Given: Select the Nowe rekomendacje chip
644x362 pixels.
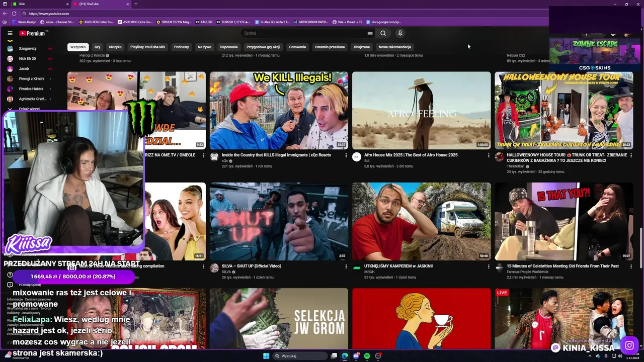Looking at the screenshot, I should [395, 47].
